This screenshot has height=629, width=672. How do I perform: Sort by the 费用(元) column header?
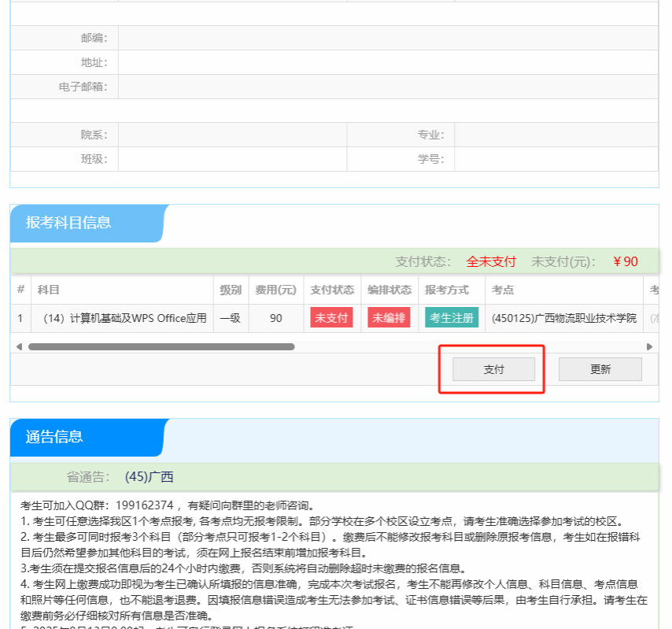275,290
